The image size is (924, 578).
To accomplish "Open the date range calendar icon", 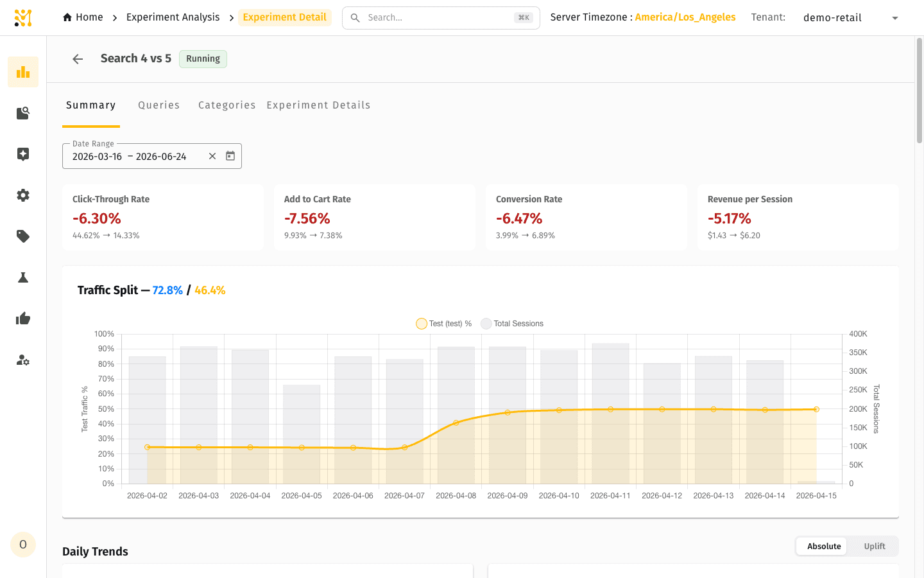I will point(230,156).
